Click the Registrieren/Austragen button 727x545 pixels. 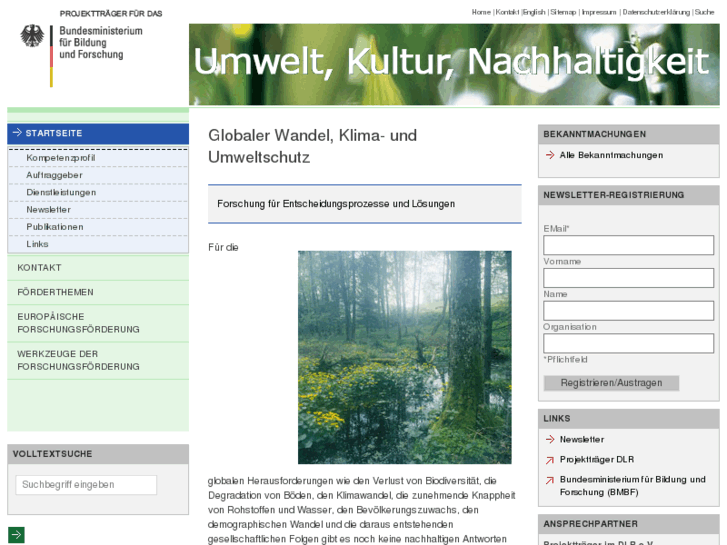pyautogui.click(x=611, y=383)
